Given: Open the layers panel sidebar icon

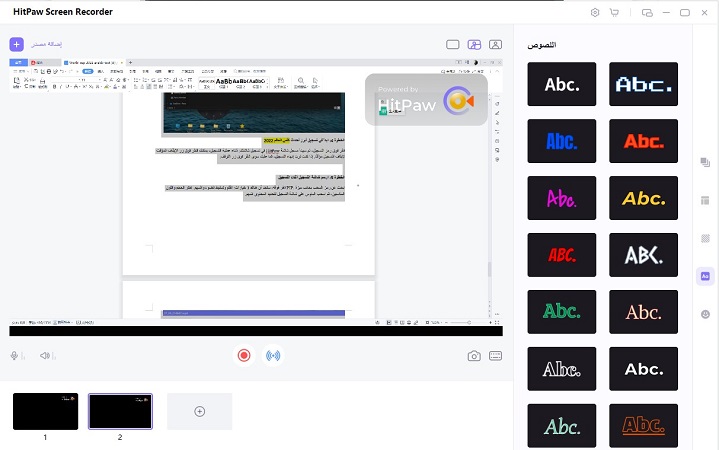Looking at the screenshot, I should tap(705, 162).
